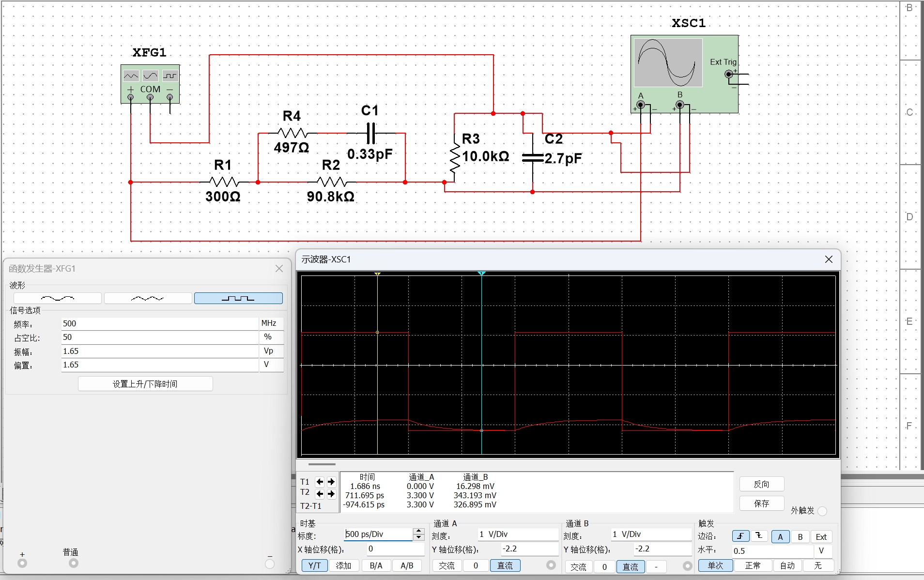The image size is (924, 580).
Task: Click duty cycle input field showing 50
Action: [160, 337]
